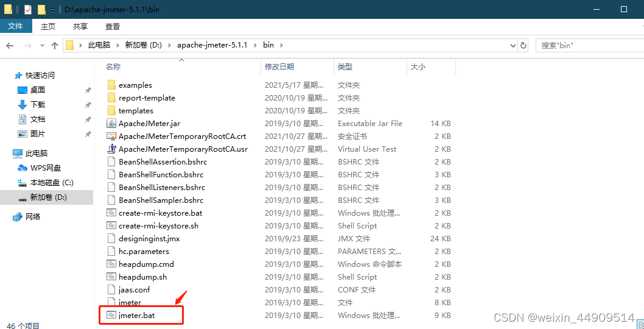The width and height of the screenshot is (644, 329).
Task: Expand chevron after 此电脑 in address bar
Action: click(118, 45)
